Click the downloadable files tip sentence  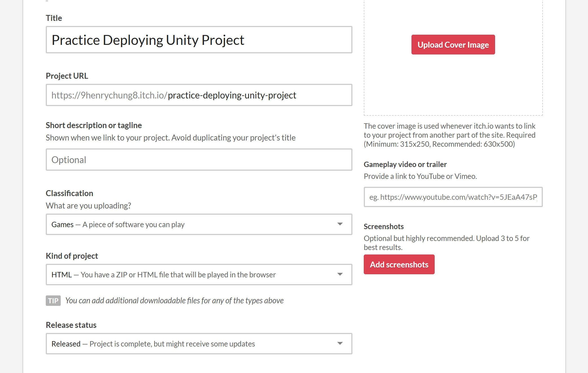[174, 301]
